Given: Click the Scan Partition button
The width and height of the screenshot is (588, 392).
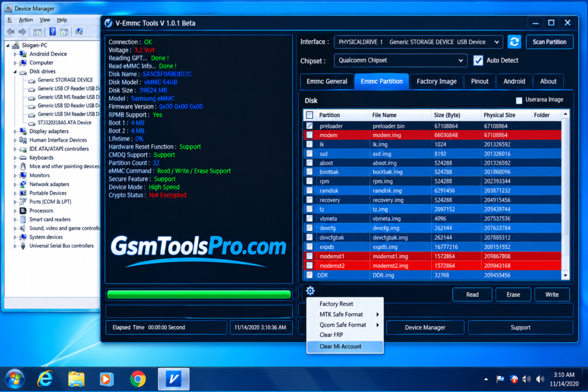Looking at the screenshot, I should point(550,42).
